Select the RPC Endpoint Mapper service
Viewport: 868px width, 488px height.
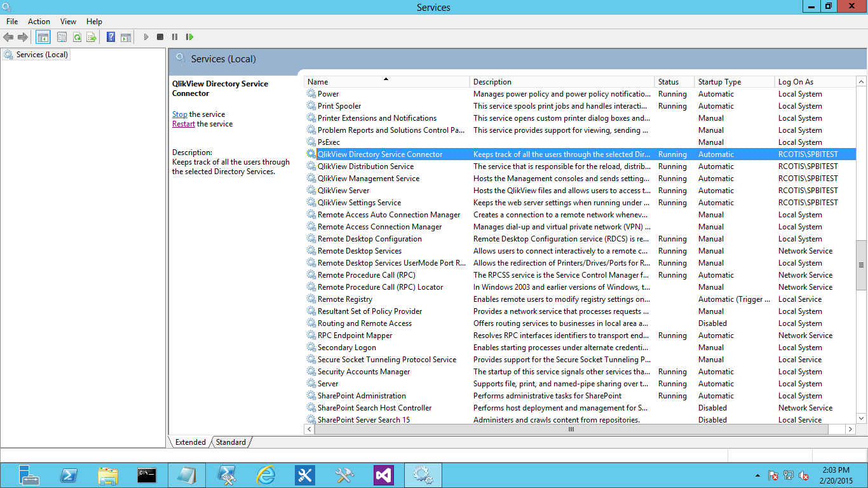point(580,335)
